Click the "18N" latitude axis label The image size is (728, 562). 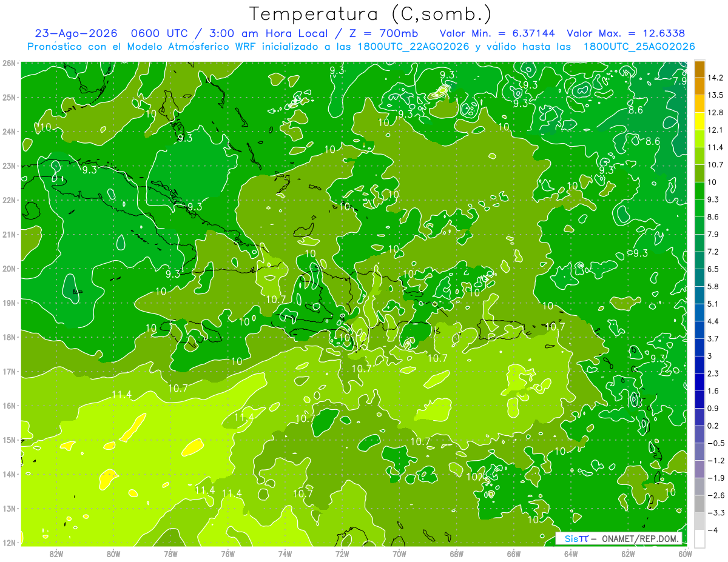pos(9,337)
